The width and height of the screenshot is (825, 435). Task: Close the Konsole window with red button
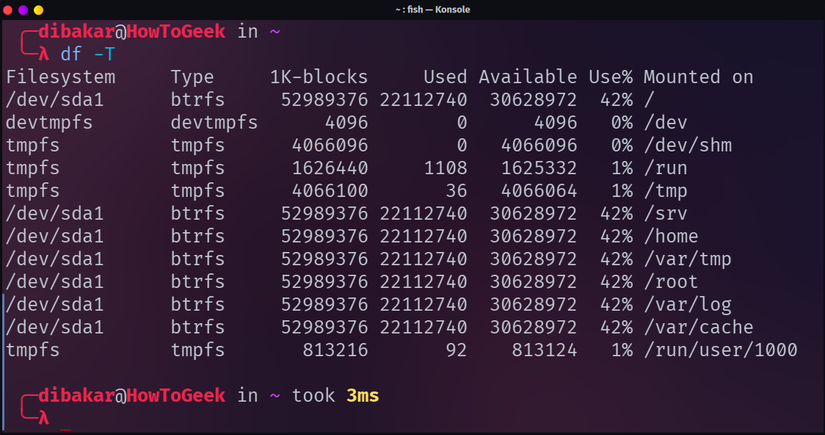tap(7, 10)
